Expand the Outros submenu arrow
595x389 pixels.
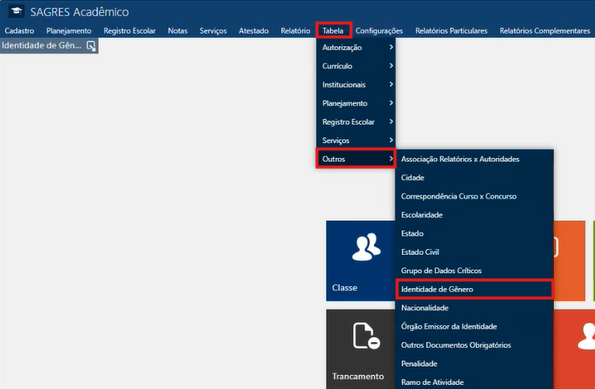pyautogui.click(x=391, y=159)
